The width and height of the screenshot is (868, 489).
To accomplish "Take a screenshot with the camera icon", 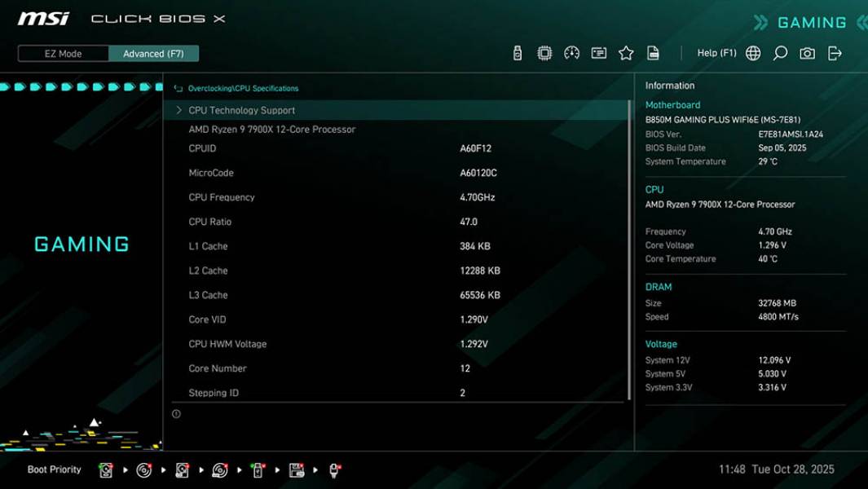I will [x=805, y=52].
